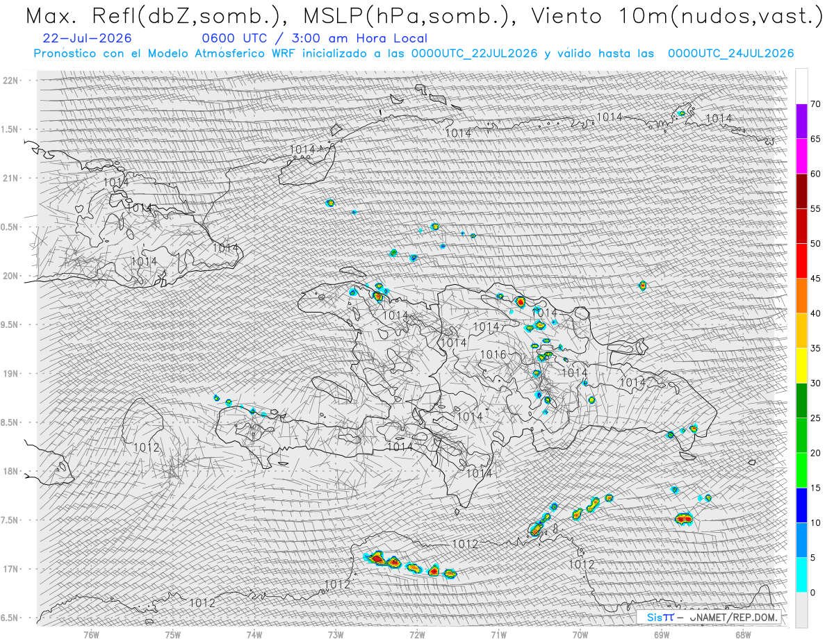Viewport: 834px width, 644px height.
Task: Click the dark red 50–55 dBZ colorbar segment
Action: (801, 226)
